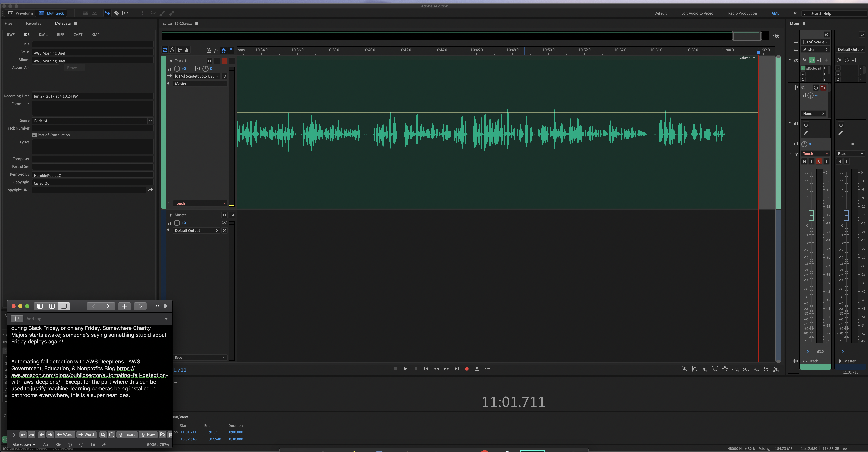Image resolution: width=868 pixels, height=452 pixels.
Task: Open Track 1 Touch automation mode dropdown
Action: pos(200,203)
